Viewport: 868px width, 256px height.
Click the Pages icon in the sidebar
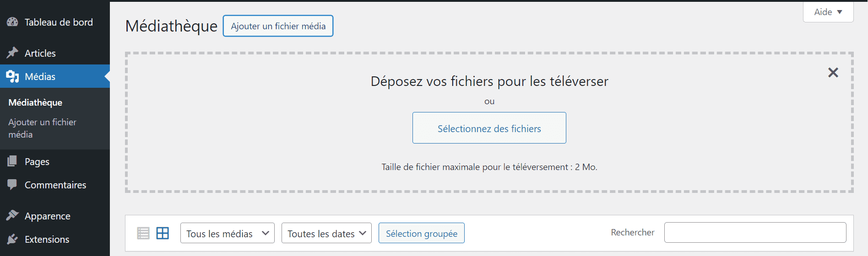(x=12, y=161)
